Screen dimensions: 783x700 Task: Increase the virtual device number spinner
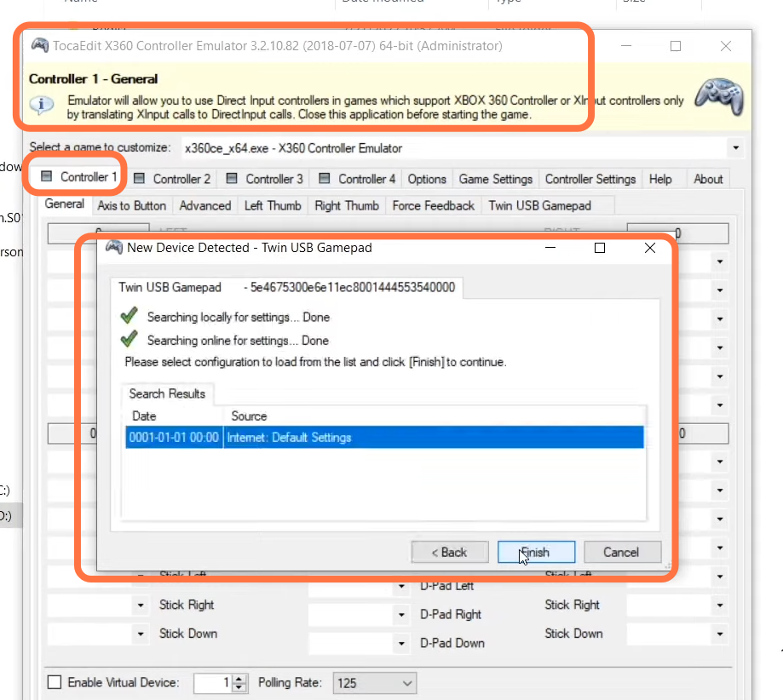[x=239, y=679]
